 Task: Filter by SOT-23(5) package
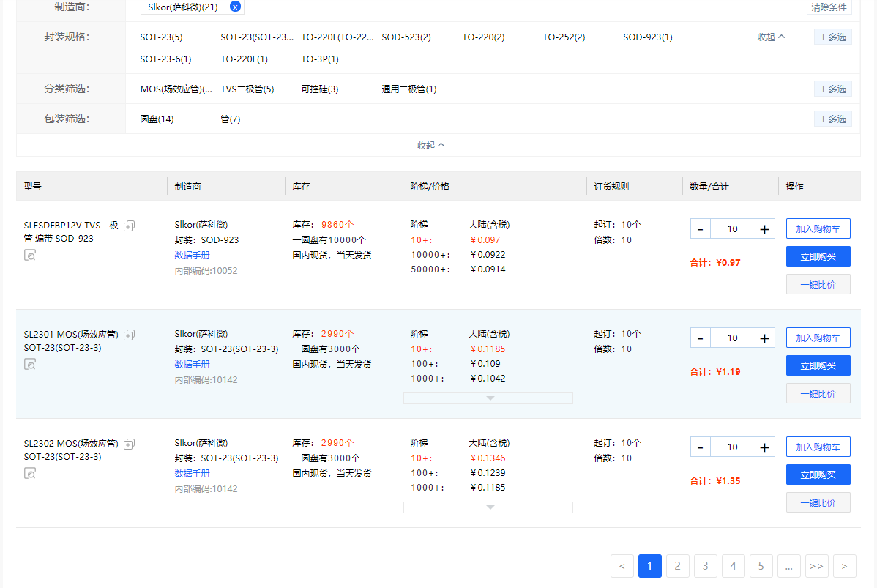click(x=161, y=37)
